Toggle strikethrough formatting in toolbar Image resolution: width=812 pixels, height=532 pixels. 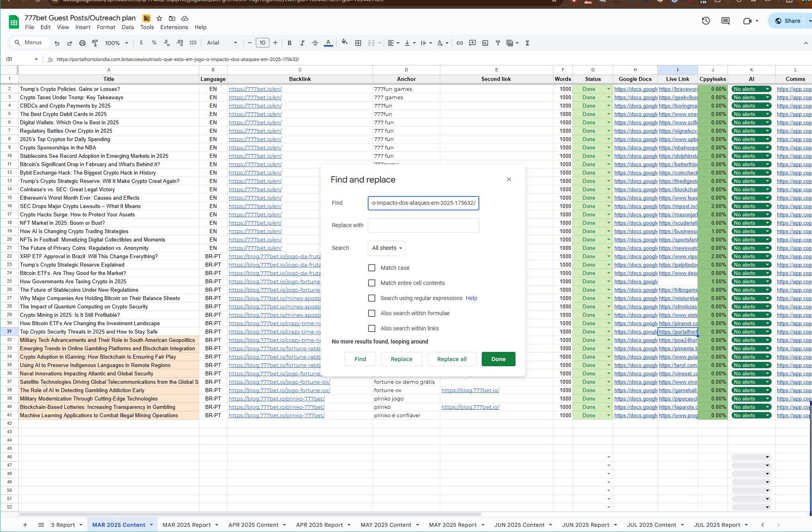tap(315, 43)
